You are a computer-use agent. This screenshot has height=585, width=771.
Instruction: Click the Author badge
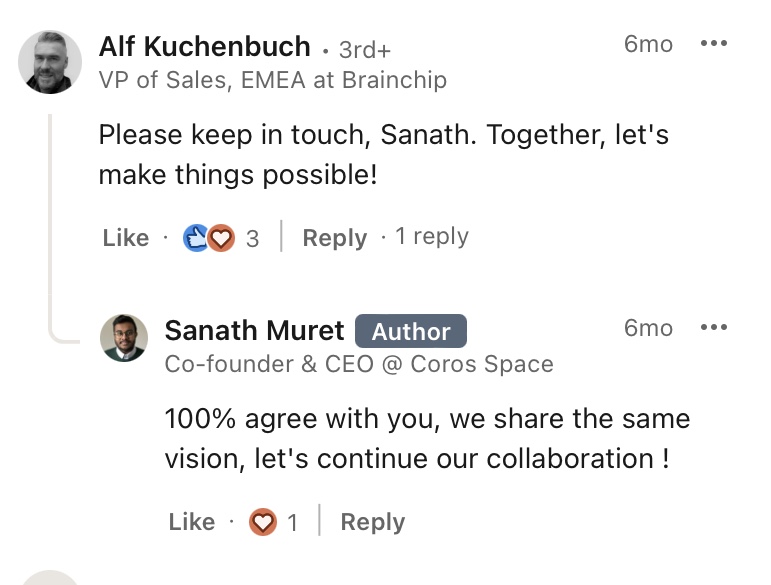click(x=411, y=332)
